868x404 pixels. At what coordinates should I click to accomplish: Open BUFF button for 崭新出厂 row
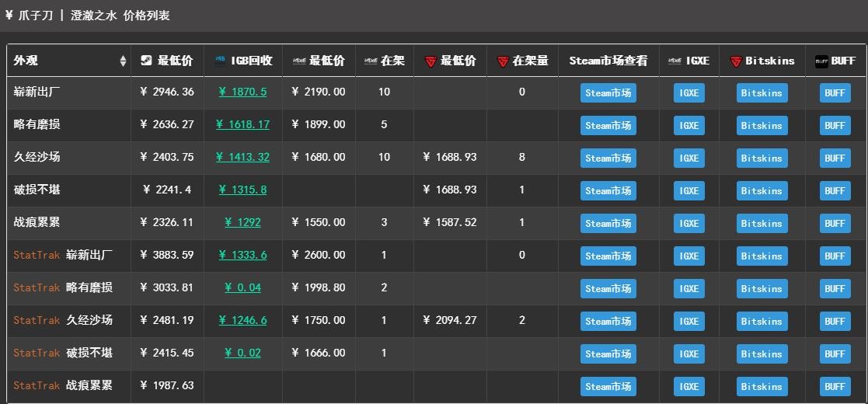click(x=835, y=93)
